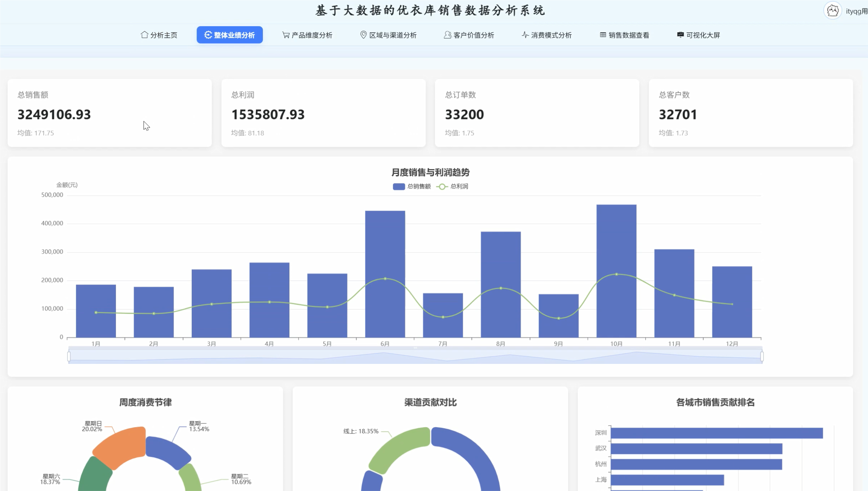Click the ityqg username text
868x491 pixels.
click(x=857, y=11)
